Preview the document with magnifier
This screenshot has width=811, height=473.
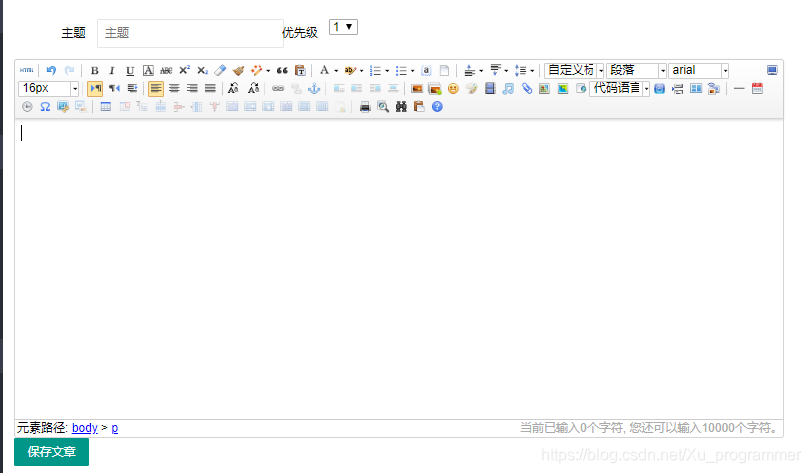click(383, 106)
